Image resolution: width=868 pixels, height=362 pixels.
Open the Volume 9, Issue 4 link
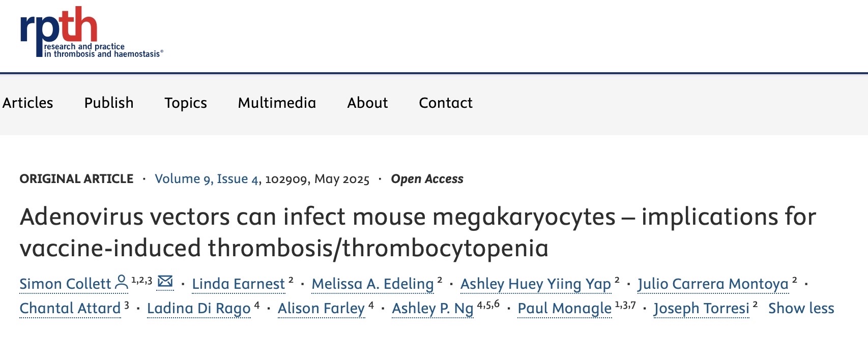click(x=207, y=179)
